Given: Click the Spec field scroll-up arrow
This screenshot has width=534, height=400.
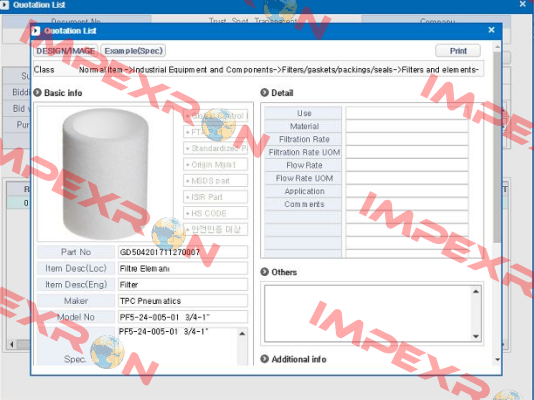Looking at the screenshot, I should pyautogui.click(x=242, y=334).
